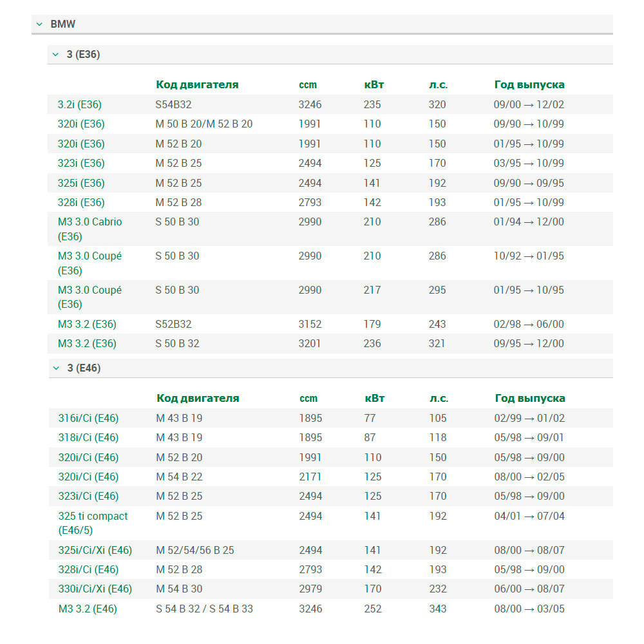Open the 323i (E36) model link

point(81,164)
